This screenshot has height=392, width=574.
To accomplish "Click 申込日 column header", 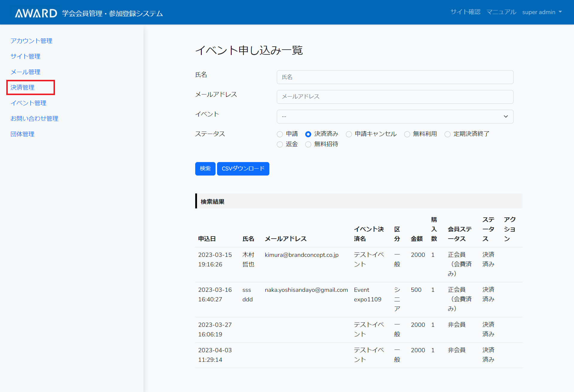I will 207,239.
